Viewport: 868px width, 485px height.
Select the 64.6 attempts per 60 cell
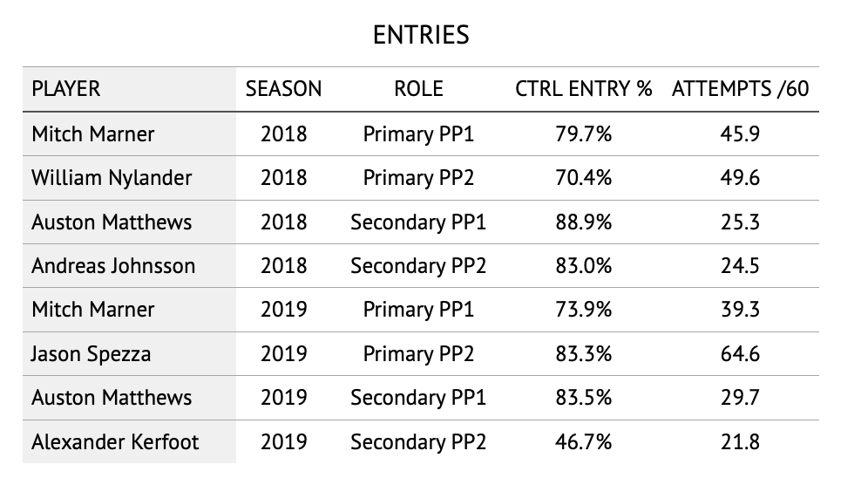coord(741,353)
